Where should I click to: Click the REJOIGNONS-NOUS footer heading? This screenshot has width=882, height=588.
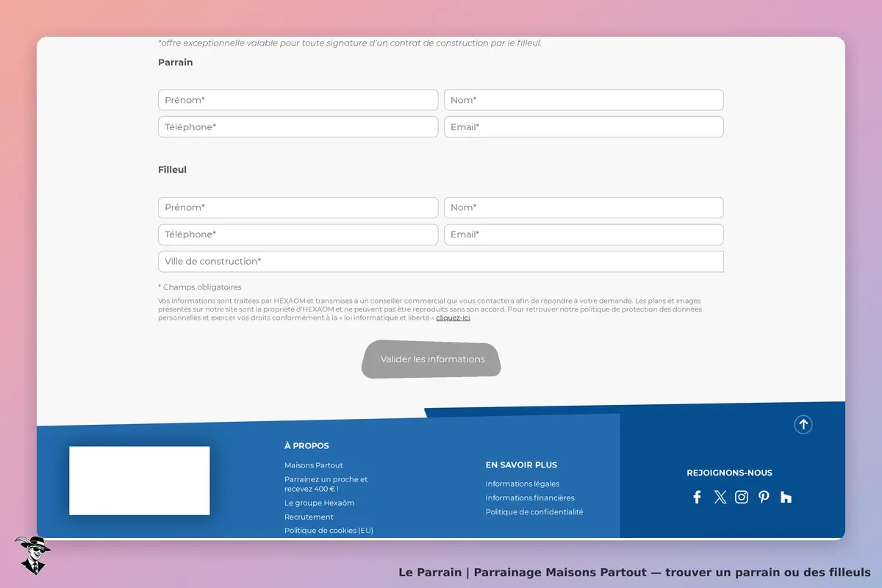[x=729, y=473]
